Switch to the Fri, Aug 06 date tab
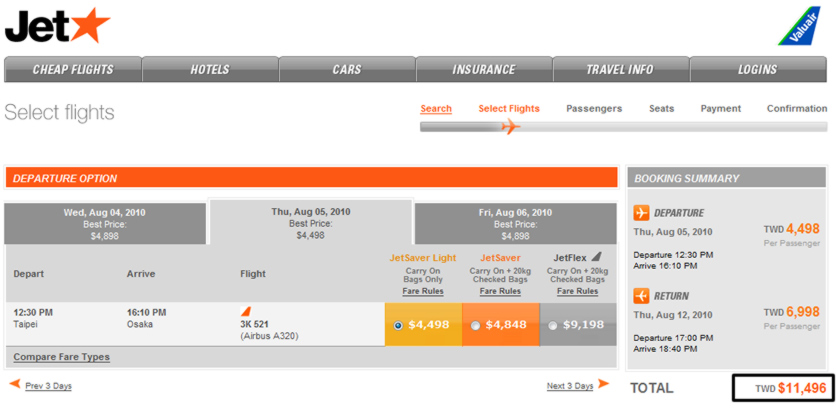 click(515, 224)
